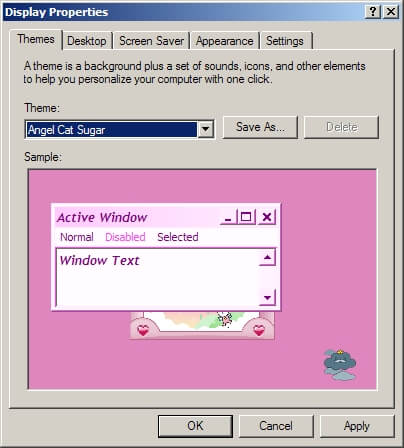Click the sample window's close X icon
This screenshot has width=404, height=448.
click(x=267, y=217)
